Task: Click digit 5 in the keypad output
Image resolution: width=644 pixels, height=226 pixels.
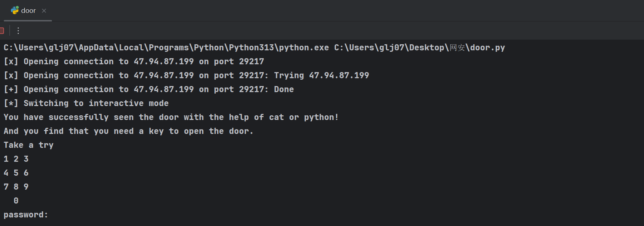Action: [16, 173]
